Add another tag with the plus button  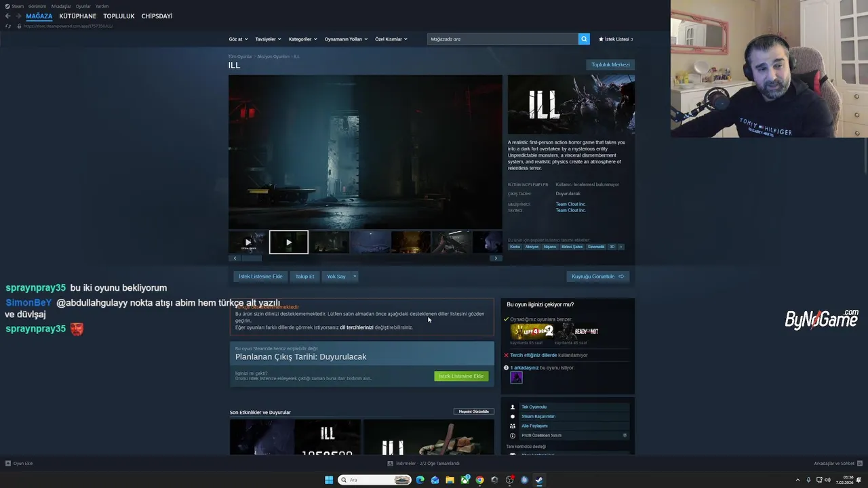(620, 247)
